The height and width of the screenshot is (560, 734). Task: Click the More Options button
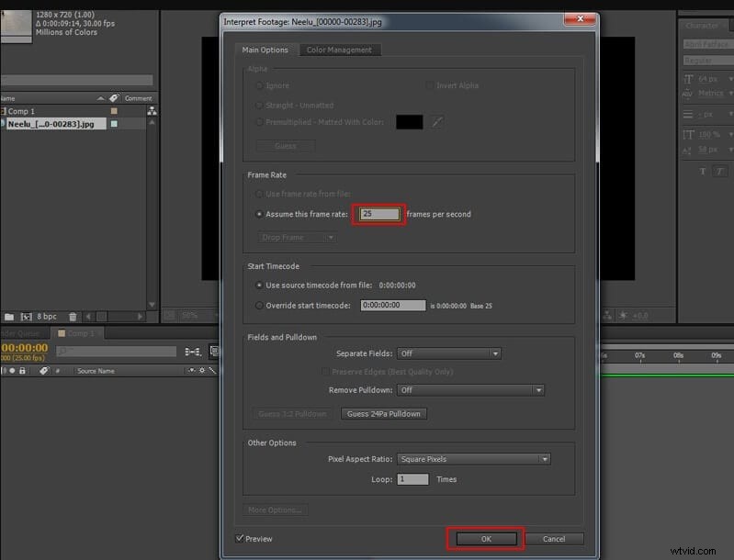(x=276, y=510)
